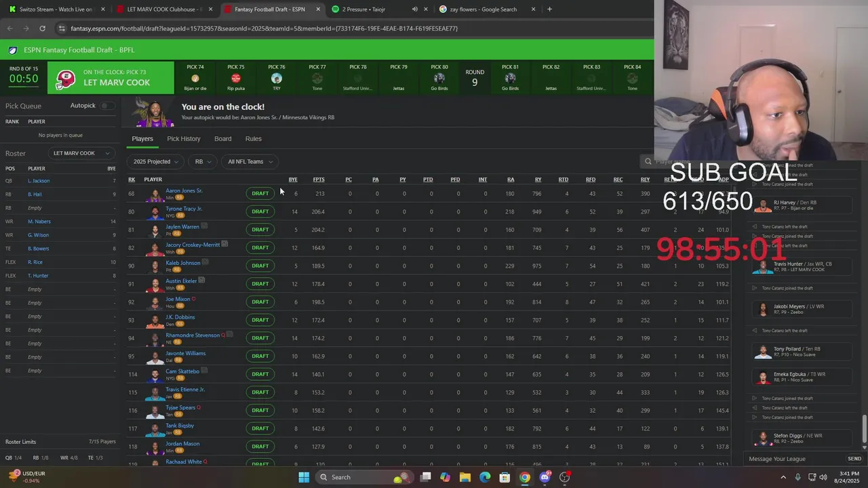
Task: Click the news note icon beside Austin Ekeler
Action: coord(201,280)
